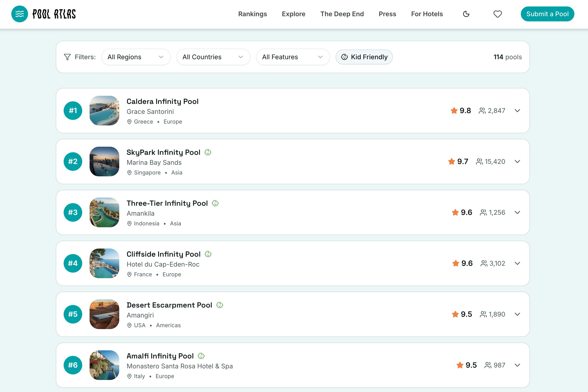Click Monastero Santa Rosa Hotel & Spa text
This screenshot has height=392, width=588.
180,366
